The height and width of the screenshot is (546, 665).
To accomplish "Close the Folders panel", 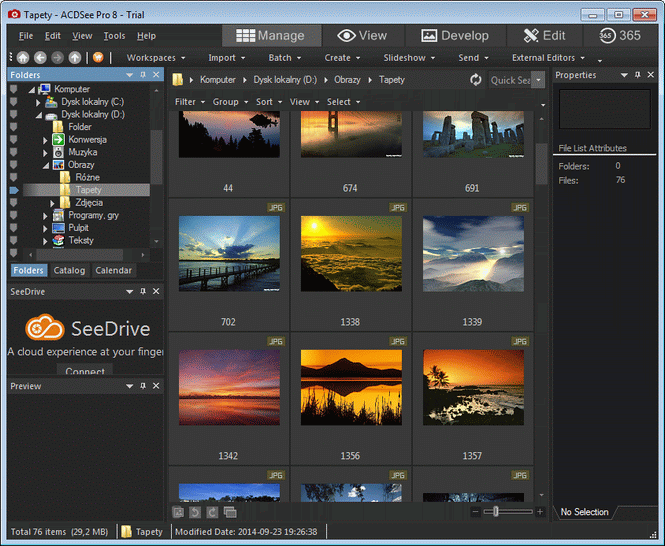I will 156,75.
